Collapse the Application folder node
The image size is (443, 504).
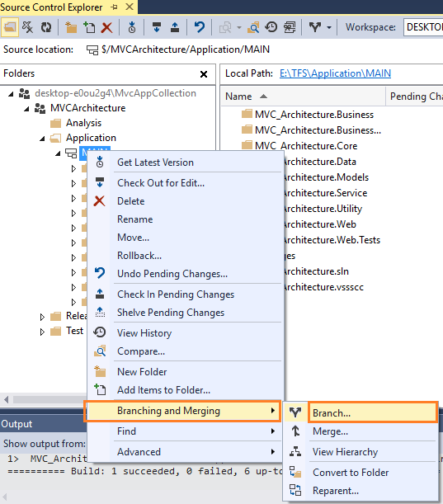click(x=42, y=139)
